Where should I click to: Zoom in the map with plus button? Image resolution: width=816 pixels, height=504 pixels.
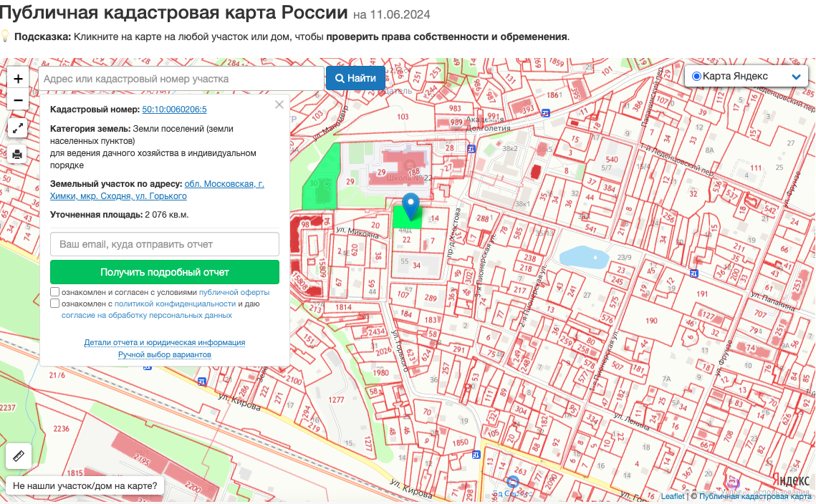click(18, 79)
